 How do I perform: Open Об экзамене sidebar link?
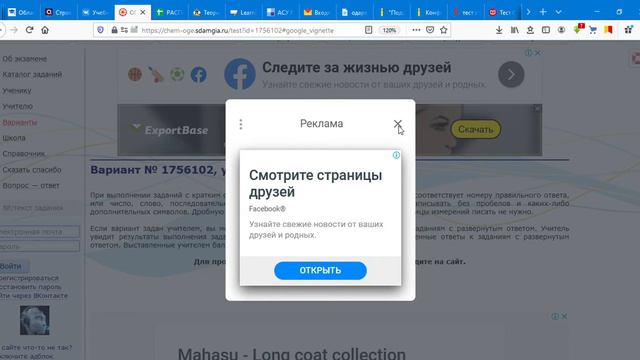(x=25, y=59)
